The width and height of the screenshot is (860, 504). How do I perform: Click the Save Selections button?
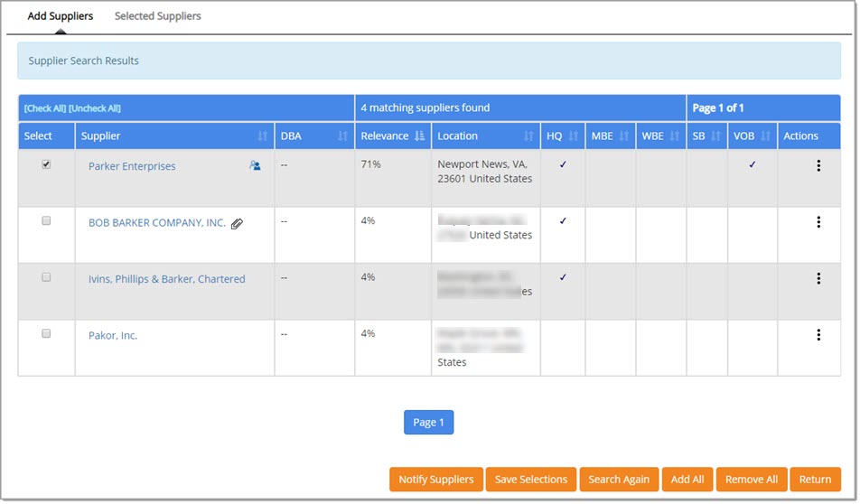coord(531,480)
